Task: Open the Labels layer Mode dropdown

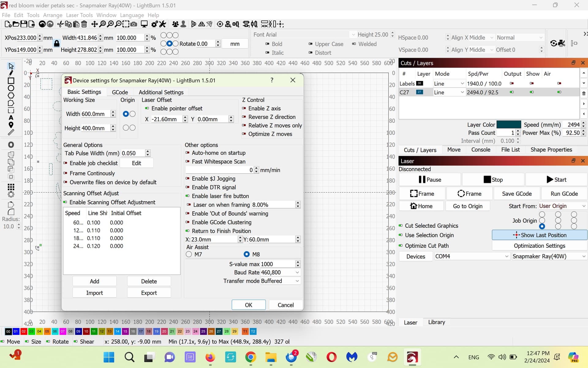Action: (x=449, y=84)
